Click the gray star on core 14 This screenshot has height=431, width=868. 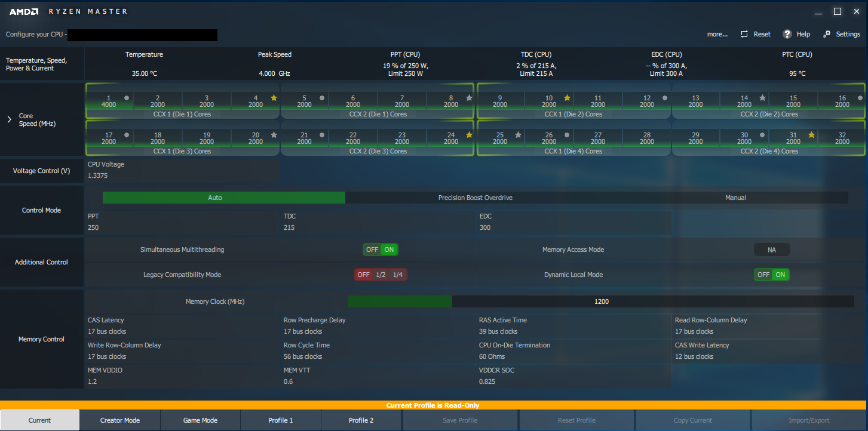pos(762,98)
